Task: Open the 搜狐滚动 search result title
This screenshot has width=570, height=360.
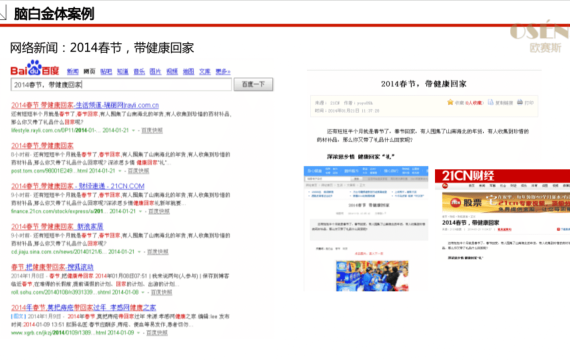Action: pyautogui.click(x=52, y=267)
